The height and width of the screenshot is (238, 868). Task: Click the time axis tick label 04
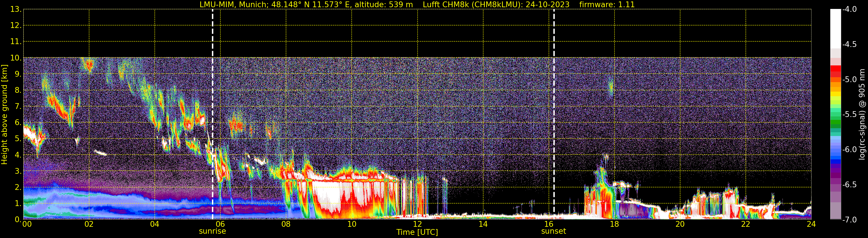(x=155, y=224)
